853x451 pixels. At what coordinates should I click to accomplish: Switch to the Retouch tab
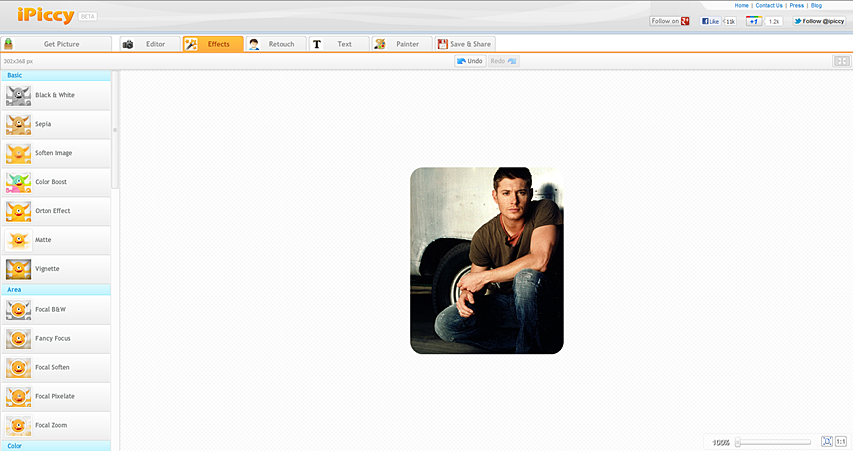pyautogui.click(x=276, y=44)
